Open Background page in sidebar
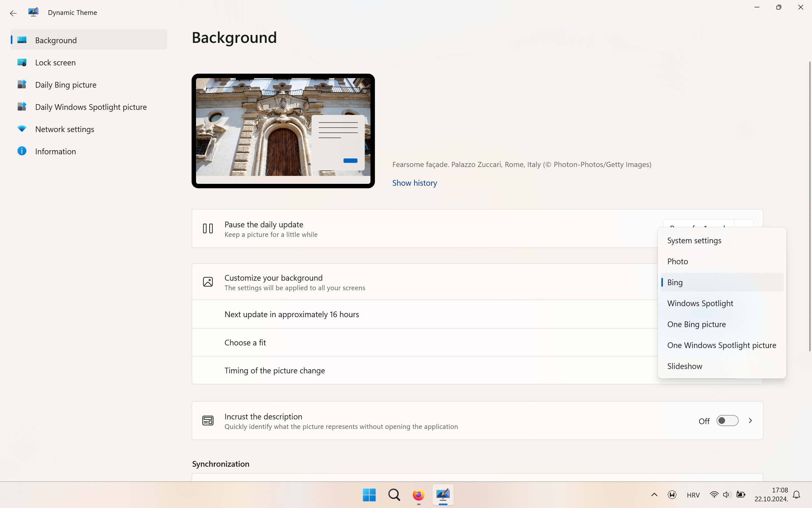The width and height of the screenshot is (812, 508). click(x=89, y=40)
